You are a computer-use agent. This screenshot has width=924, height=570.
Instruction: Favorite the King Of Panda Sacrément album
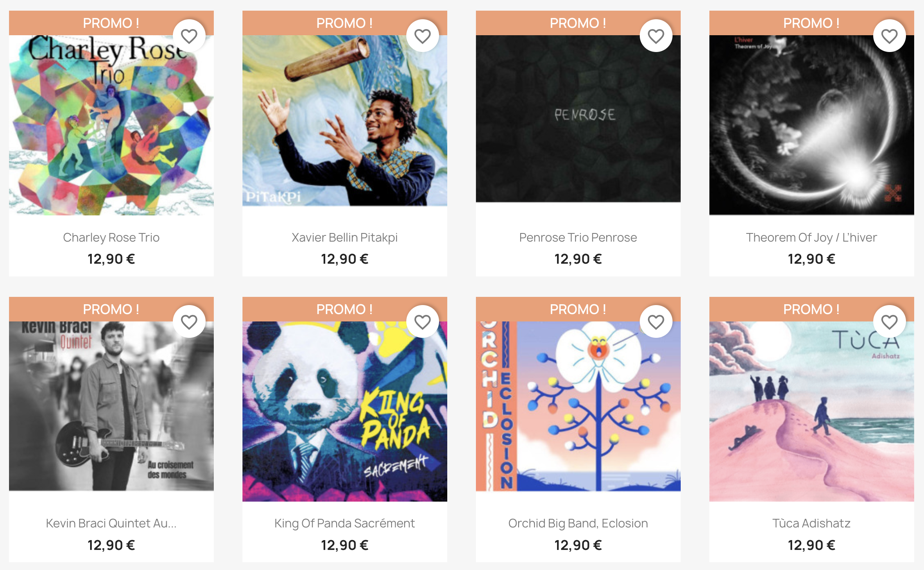tap(422, 322)
